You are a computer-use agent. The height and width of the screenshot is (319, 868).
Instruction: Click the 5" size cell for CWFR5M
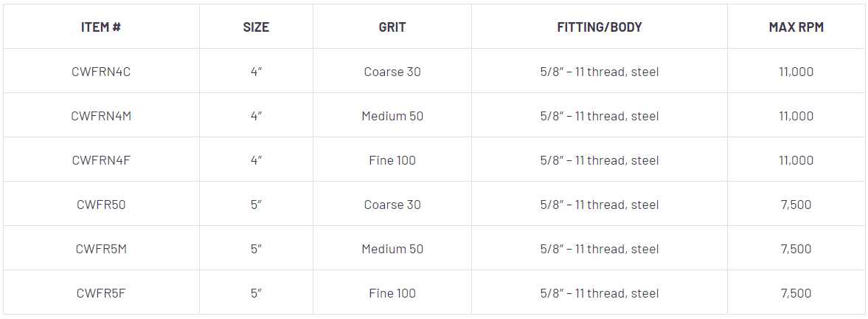coord(256,249)
